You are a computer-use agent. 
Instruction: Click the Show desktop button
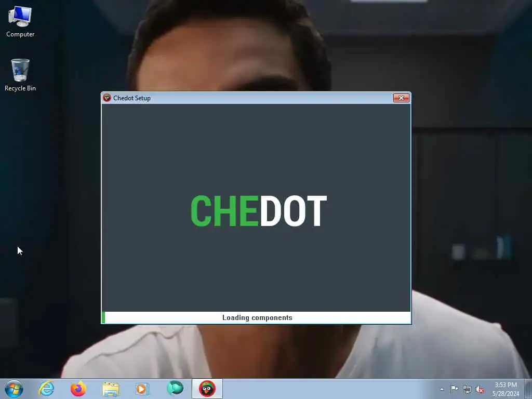528,389
